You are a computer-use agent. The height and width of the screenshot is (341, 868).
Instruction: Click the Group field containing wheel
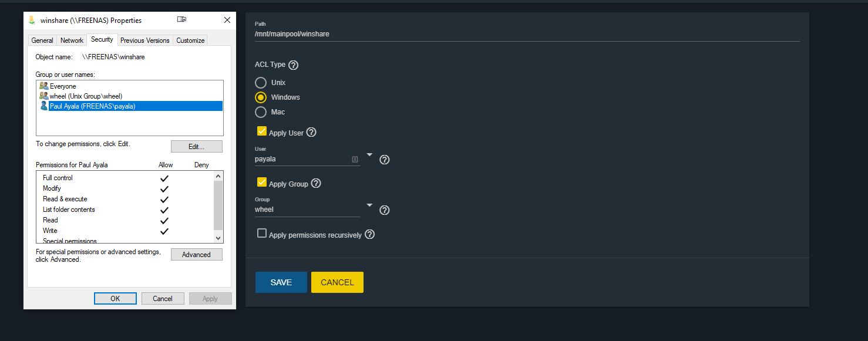coord(308,210)
